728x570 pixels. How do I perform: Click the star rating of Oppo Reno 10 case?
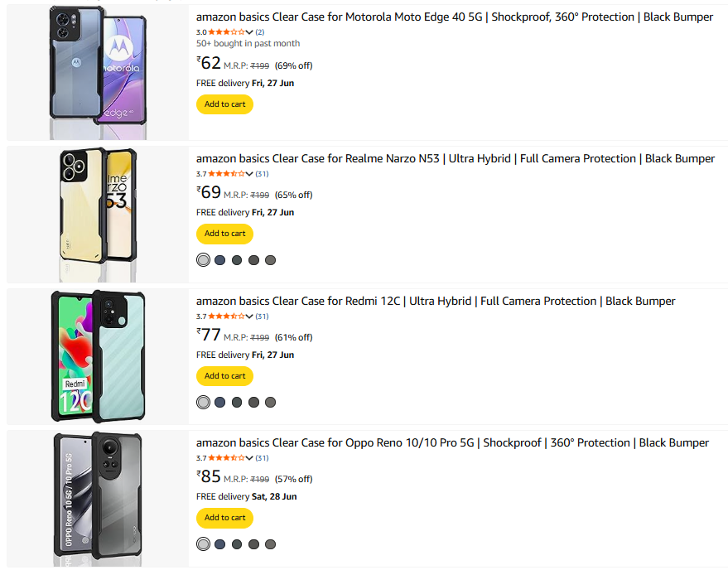click(x=226, y=458)
